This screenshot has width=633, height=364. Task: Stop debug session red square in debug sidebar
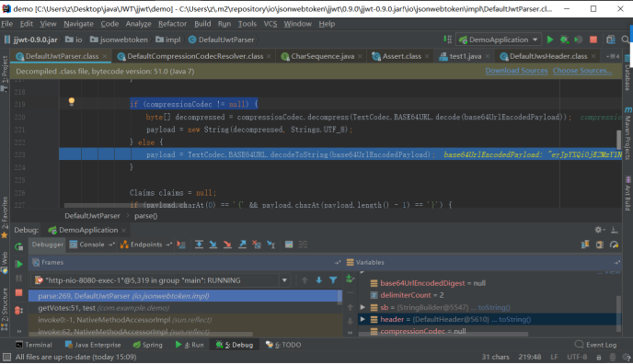tap(18, 292)
